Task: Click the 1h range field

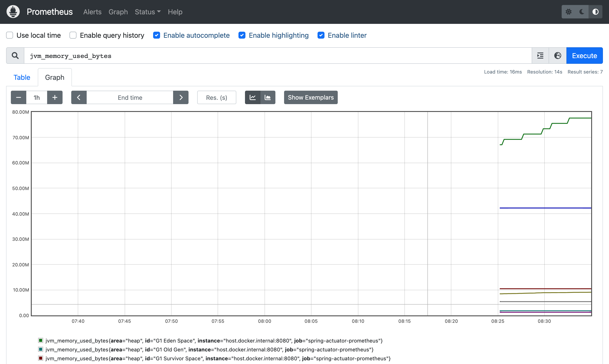Action: click(x=36, y=97)
